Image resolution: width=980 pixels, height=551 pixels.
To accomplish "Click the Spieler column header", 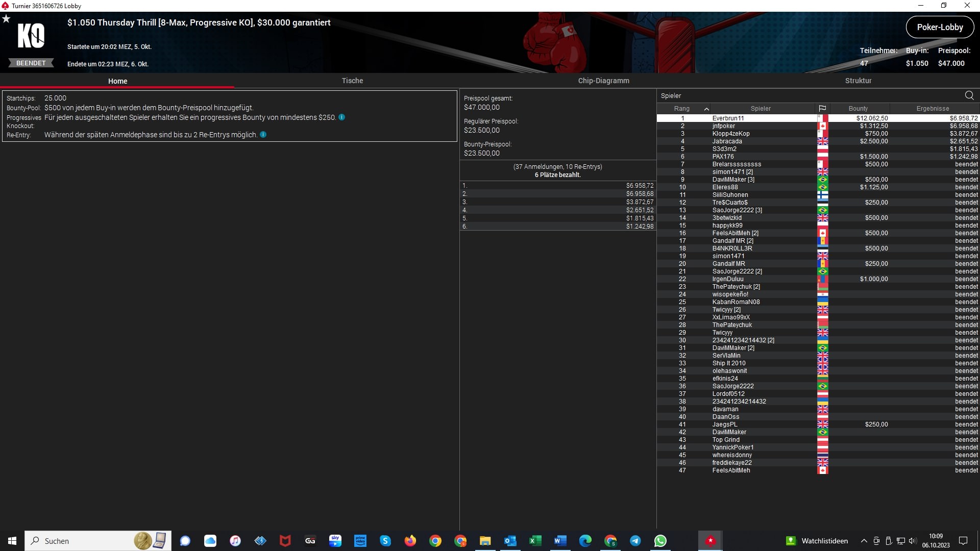I will (x=761, y=109).
